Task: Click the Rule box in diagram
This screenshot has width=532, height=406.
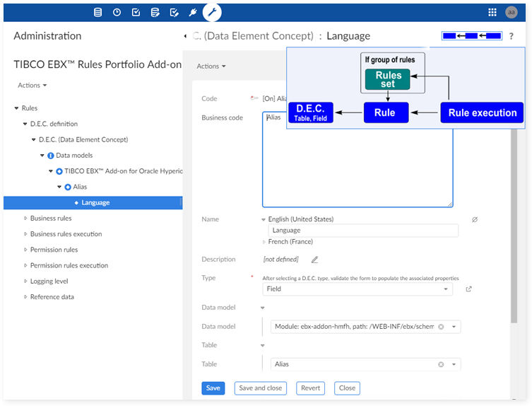Action: (386, 112)
